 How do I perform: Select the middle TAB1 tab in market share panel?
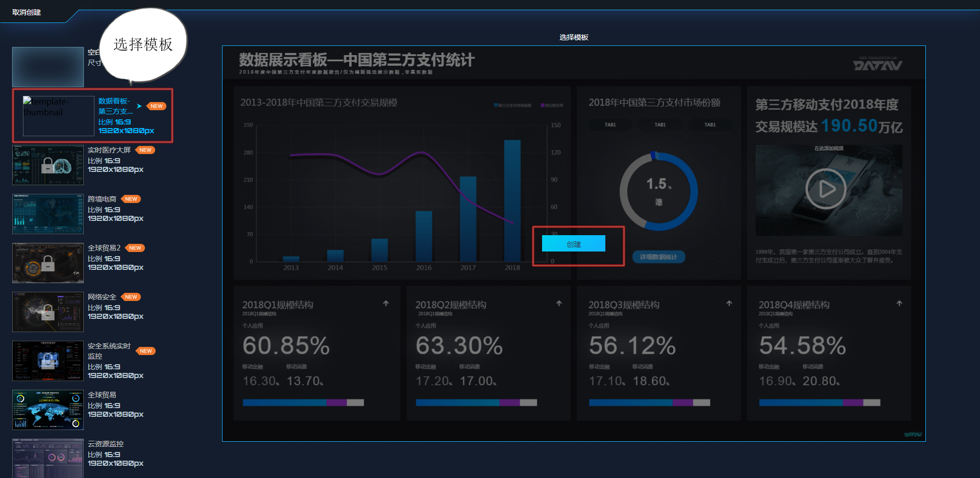click(660, 124)
